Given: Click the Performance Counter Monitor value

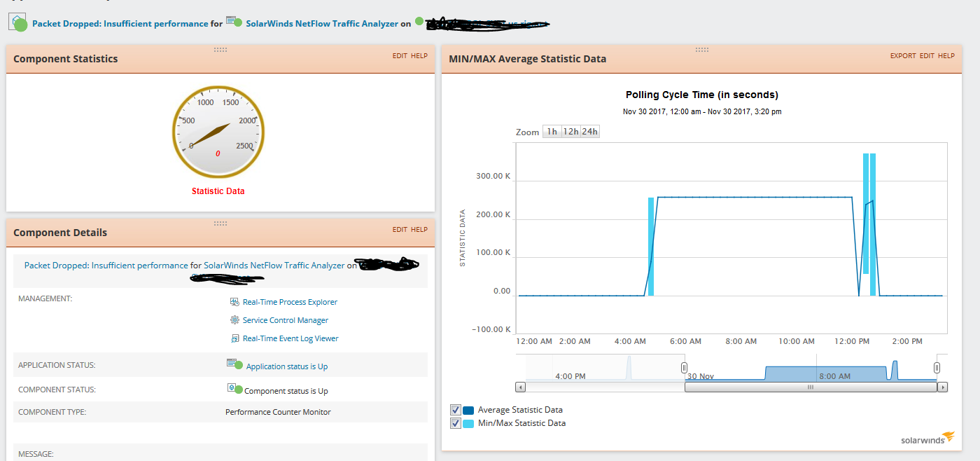Looking at the screenshot, I should (278, 412).
